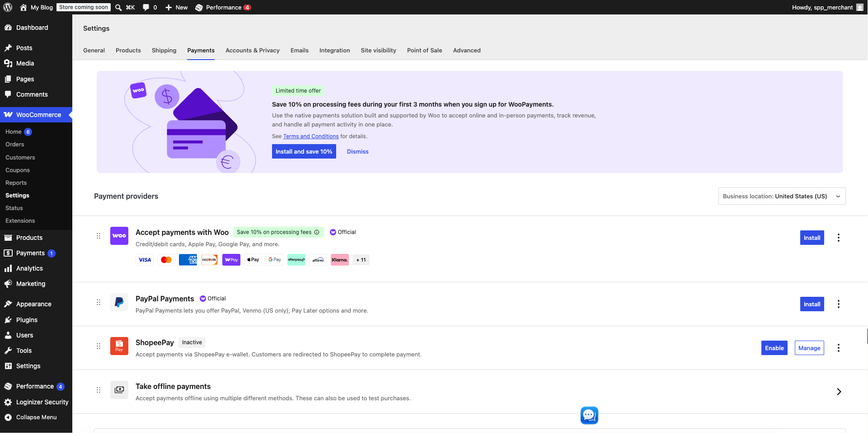
Task: Open Reports in WooCommerce submenu
Action: (x=16, y=183)
